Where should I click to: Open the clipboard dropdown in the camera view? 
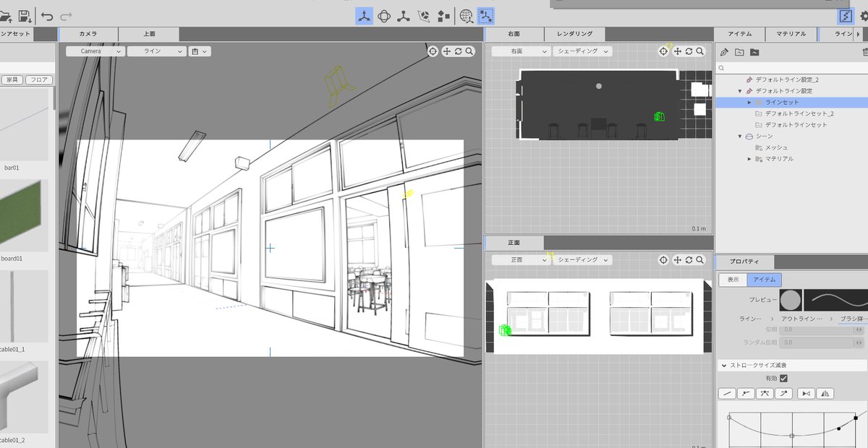click(x=199, y=51)
